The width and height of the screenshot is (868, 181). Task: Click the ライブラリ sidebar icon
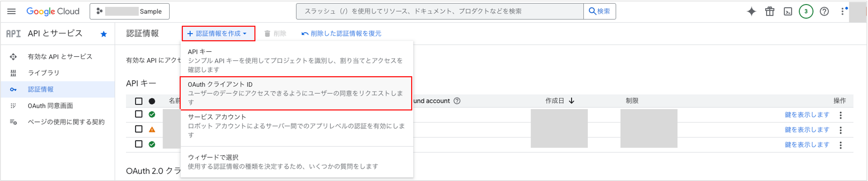tap(13, 73)
